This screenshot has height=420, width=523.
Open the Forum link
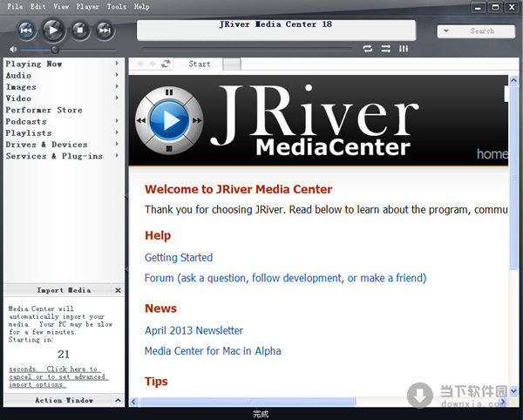click(x=286, y=278)
